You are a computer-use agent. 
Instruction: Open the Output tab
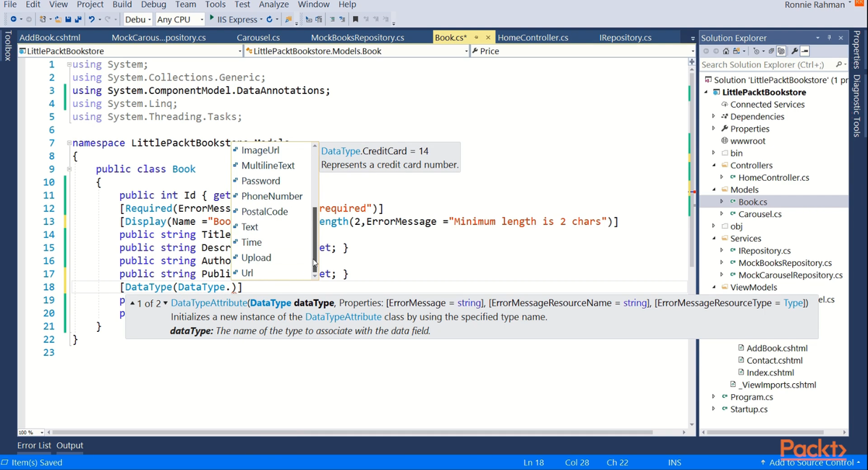pos(70,445)
